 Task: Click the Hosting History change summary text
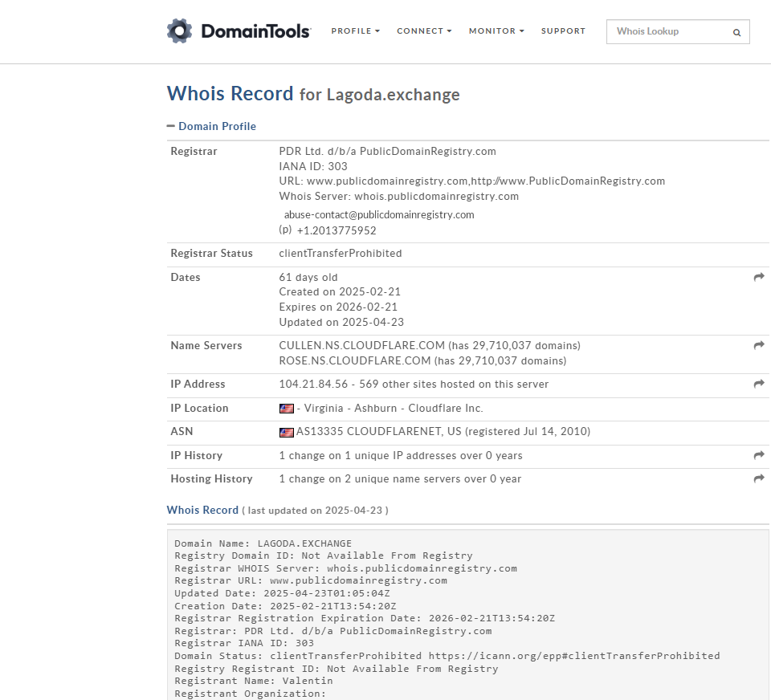[x=400, y=478]
